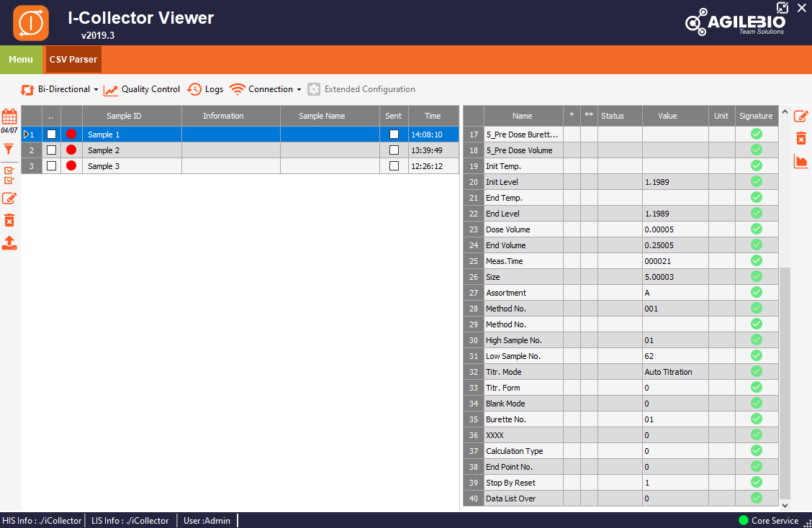Screen dimensions: 812x528
Task: Click the results scrollbar up arrow
Action: (785, 111)
